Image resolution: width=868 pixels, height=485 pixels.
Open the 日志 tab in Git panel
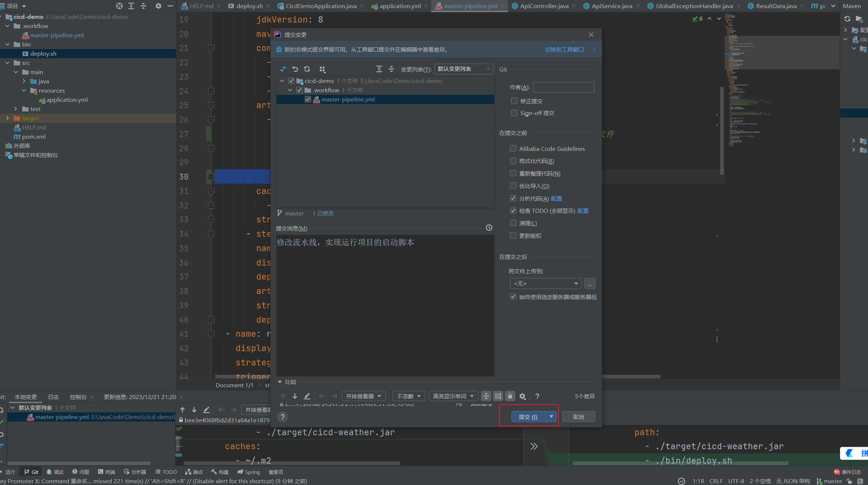[53, 397]
